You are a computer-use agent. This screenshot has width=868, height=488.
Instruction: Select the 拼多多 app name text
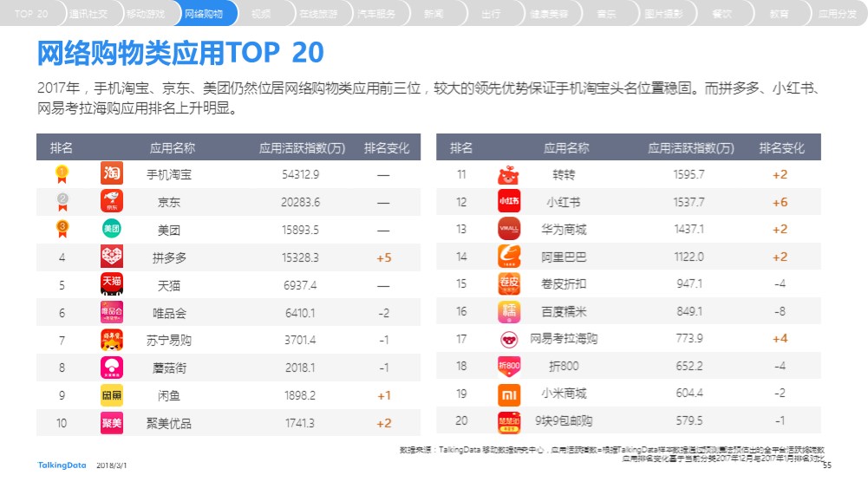coord(169,257)
